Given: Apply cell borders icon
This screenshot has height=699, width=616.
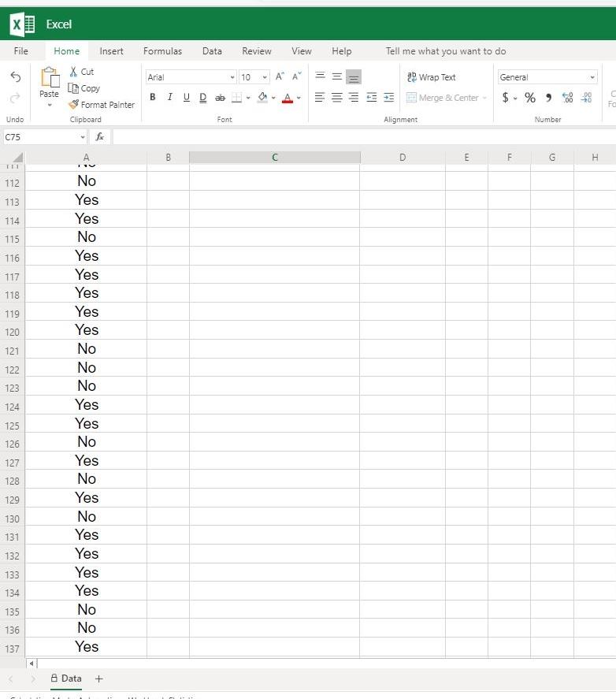Looking at the screenshot, I should 236,98.
